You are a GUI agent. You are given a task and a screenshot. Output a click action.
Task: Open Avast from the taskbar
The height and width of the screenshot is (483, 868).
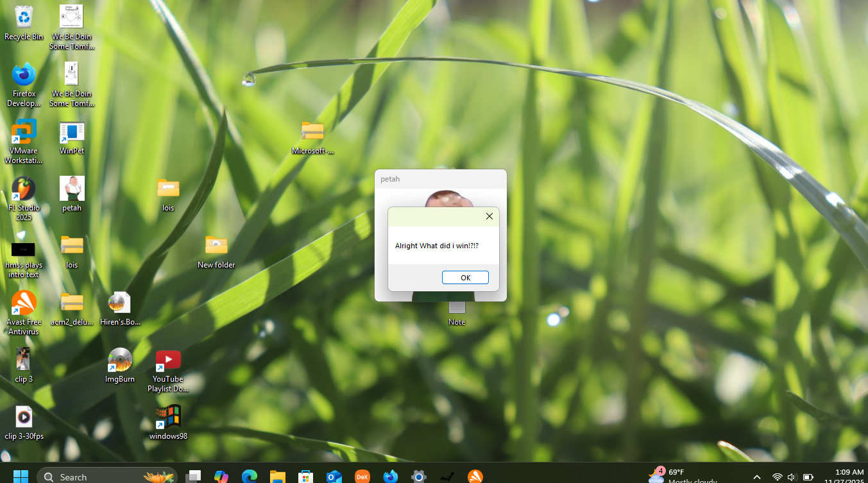(x=475, y=477)
